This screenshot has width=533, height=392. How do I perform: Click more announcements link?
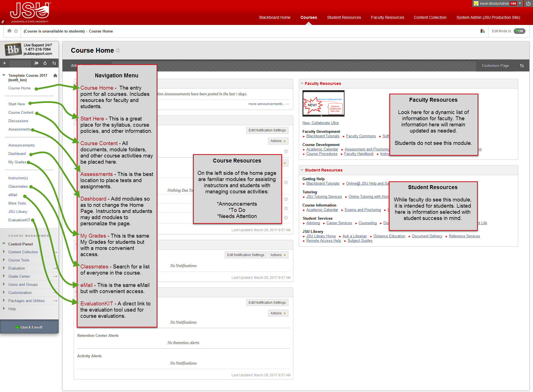click(268, 104)
